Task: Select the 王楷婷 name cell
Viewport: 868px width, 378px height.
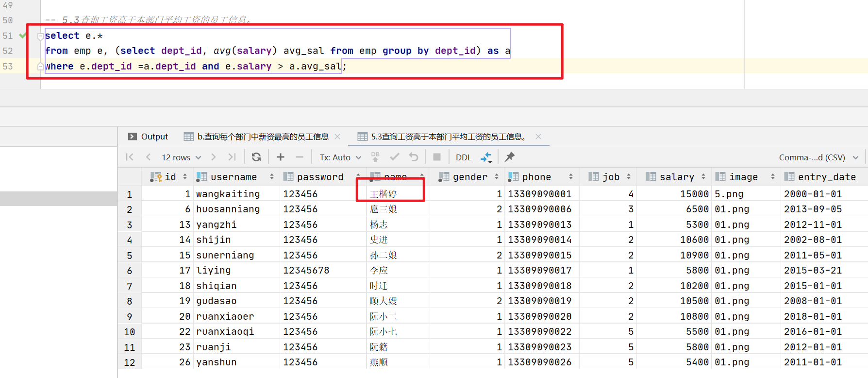Action: pyautogui.click(x=391, y=194)
